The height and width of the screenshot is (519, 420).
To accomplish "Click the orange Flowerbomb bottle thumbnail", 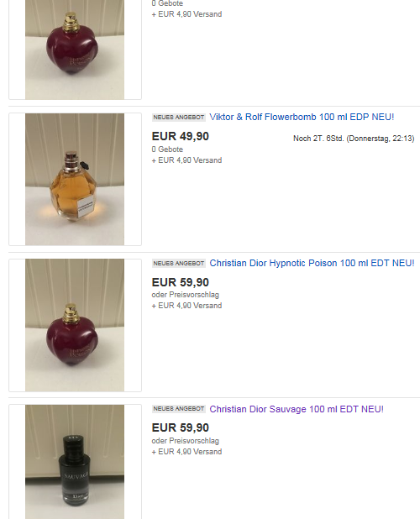I will click(75, 180).
